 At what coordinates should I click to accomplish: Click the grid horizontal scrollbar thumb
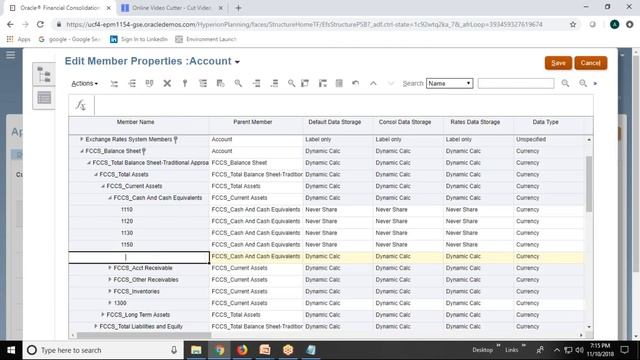pyautogui.click(x=144, y=335)
